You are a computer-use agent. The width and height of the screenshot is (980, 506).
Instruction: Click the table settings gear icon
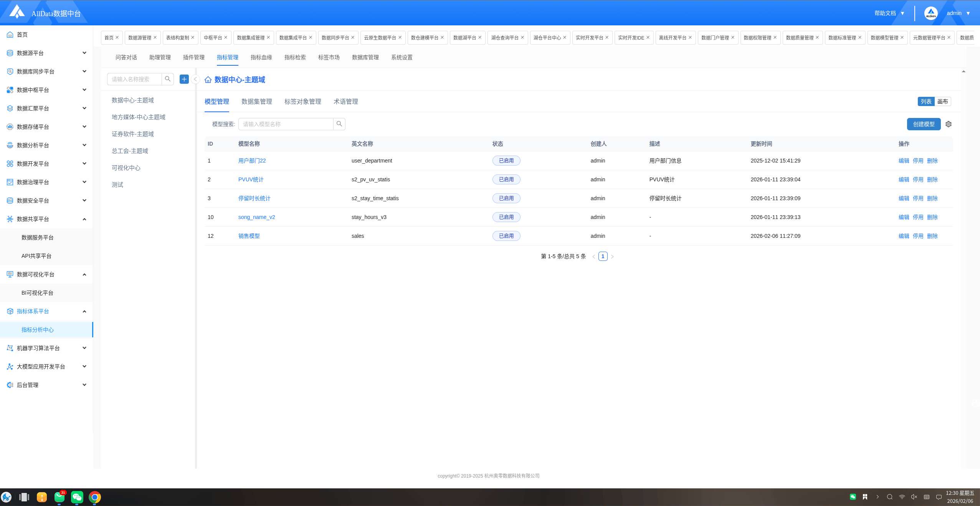(949, 124)
